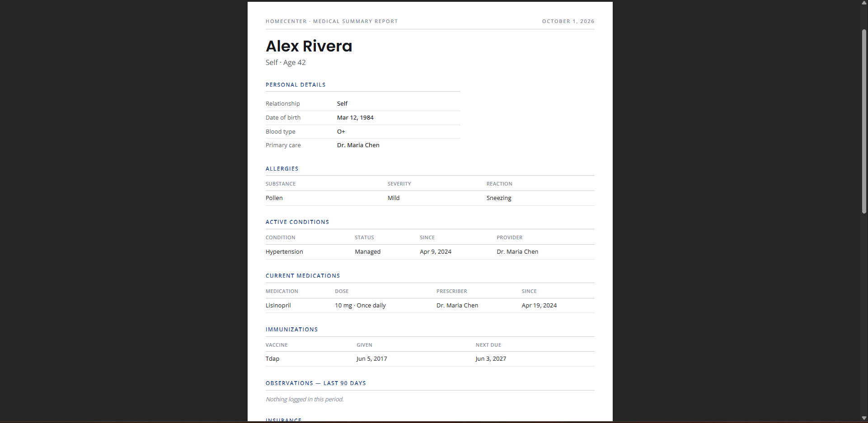
Task: Click the blood type value O+
Action: tap(341, 131)
